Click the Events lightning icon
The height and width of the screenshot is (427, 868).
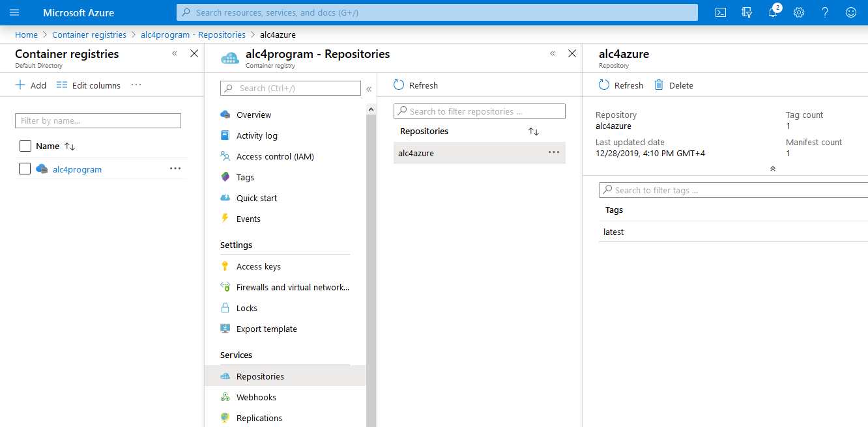(225, 219)
